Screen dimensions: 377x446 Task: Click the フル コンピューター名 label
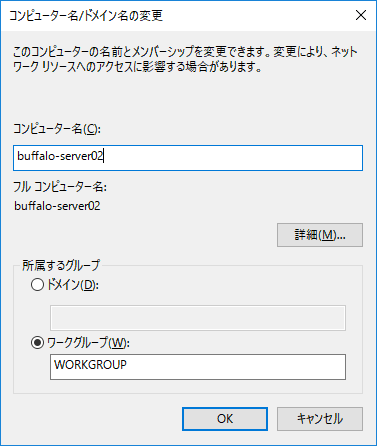click(60, 187)
